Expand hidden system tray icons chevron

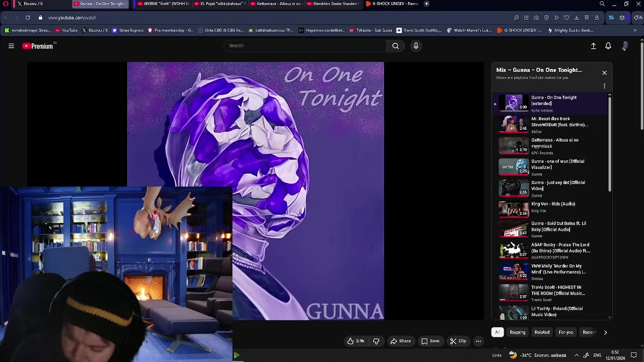[577, 355]
